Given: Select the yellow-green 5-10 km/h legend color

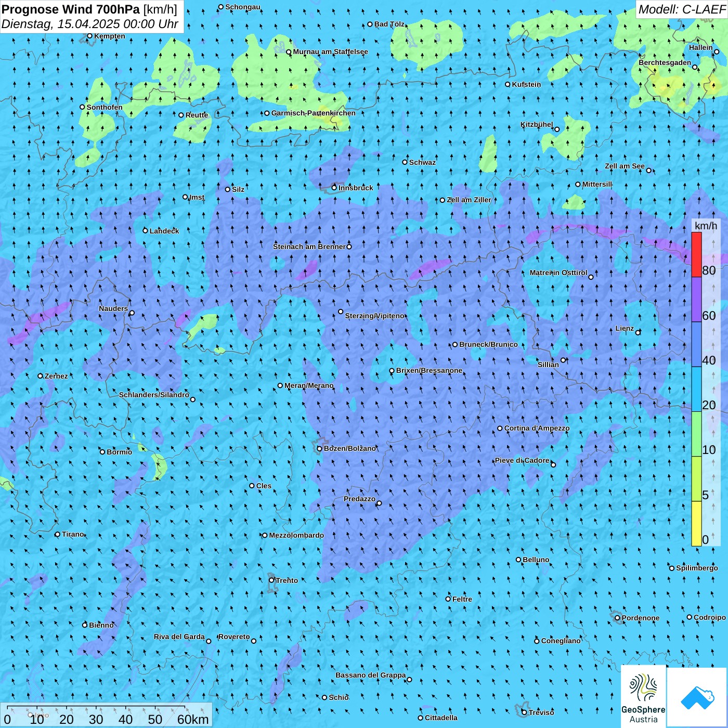Looking at the screenshot, I should (696, 479).
